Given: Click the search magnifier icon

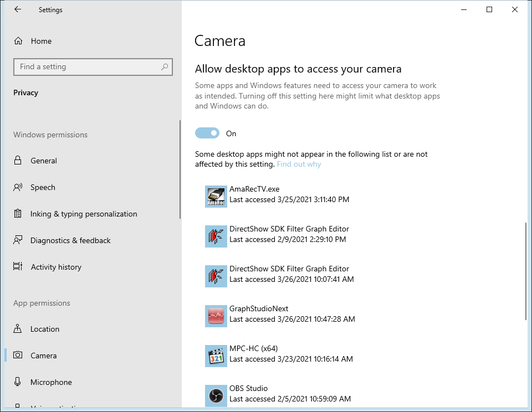Looking at the screenshot, I should point(165,67).
